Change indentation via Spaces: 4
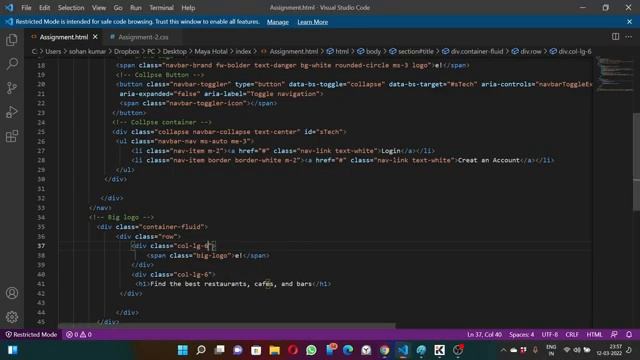 point(521,334)
